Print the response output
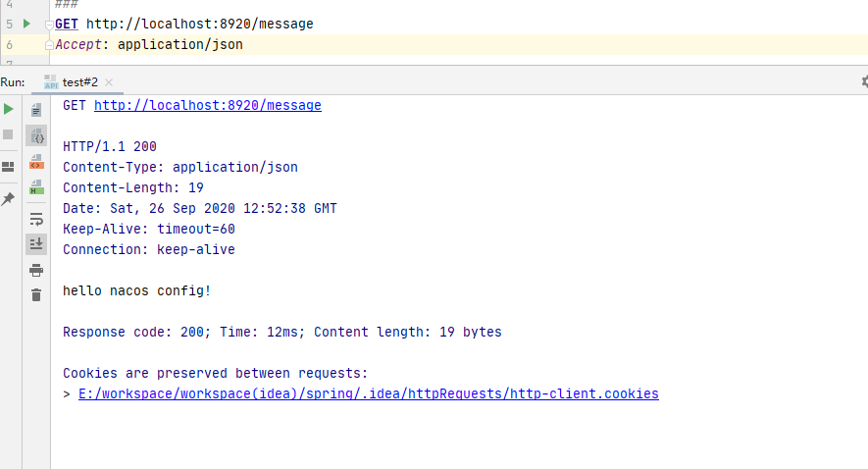This screenshot has width=868, height=469. click(x=36, y=270)
